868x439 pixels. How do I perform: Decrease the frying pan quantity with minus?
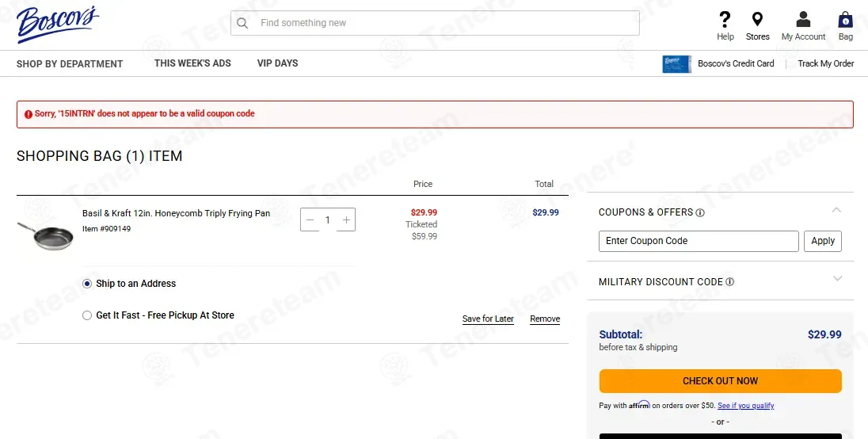(x=310, y=219)
